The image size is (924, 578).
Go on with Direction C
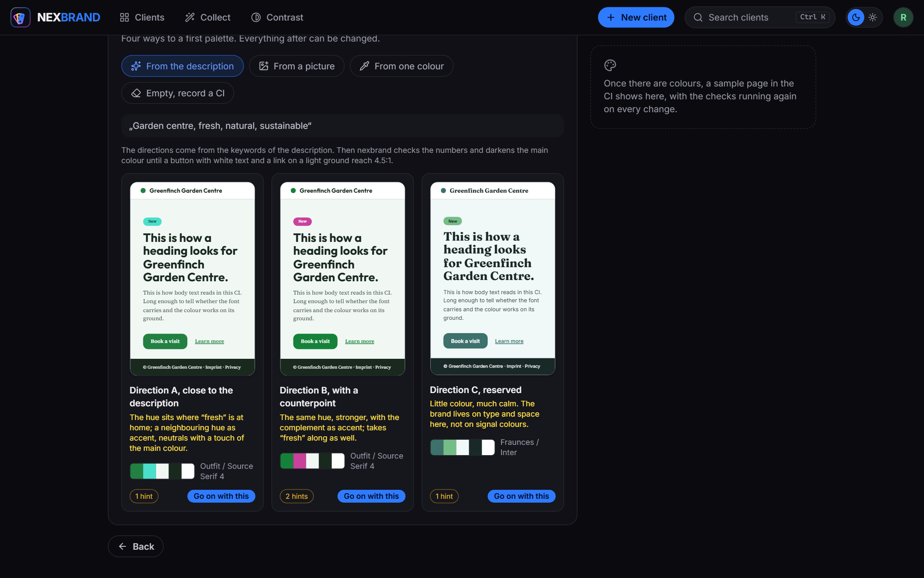tap(521, 496)
